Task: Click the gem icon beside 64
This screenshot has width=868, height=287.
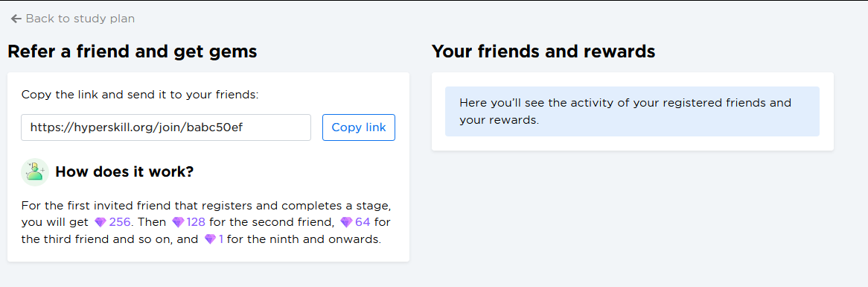Action: tap(346, 223)
